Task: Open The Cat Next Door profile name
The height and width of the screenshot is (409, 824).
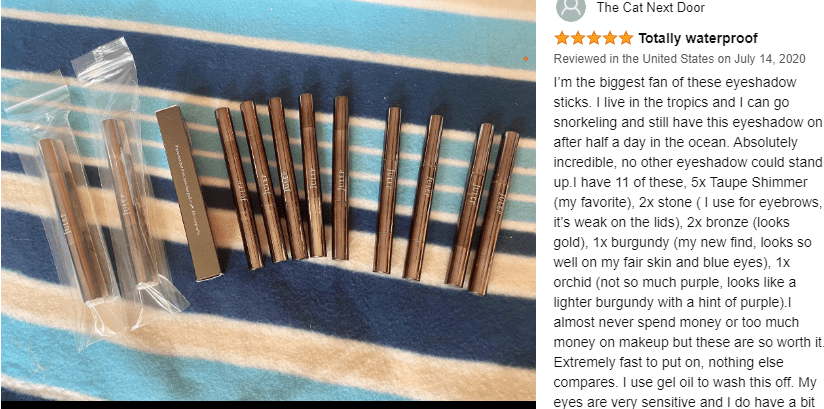Action: point(651,8)
